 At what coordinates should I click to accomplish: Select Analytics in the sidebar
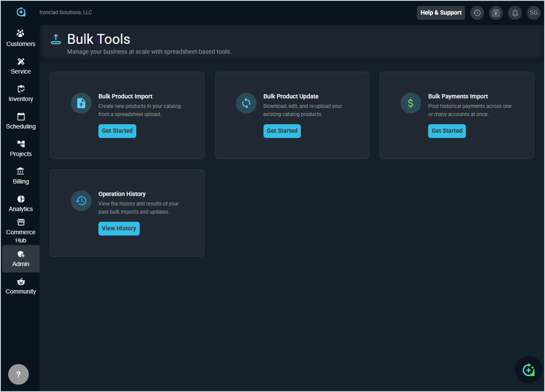(21, 203)
